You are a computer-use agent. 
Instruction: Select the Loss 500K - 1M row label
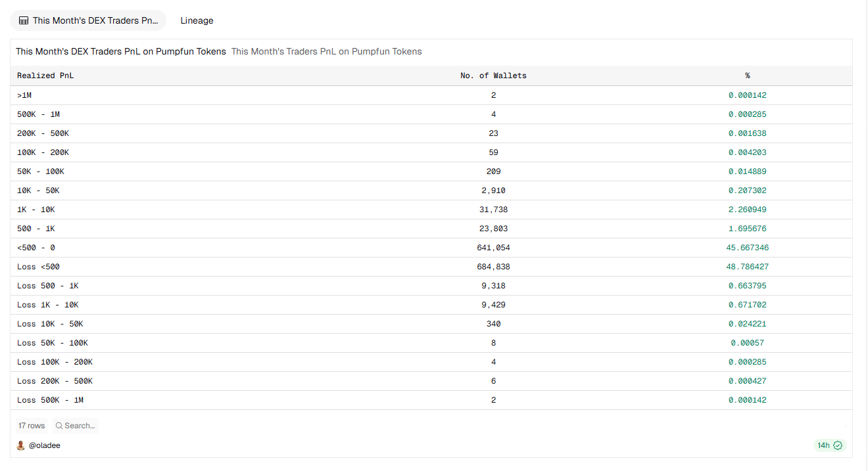point(50,400)
